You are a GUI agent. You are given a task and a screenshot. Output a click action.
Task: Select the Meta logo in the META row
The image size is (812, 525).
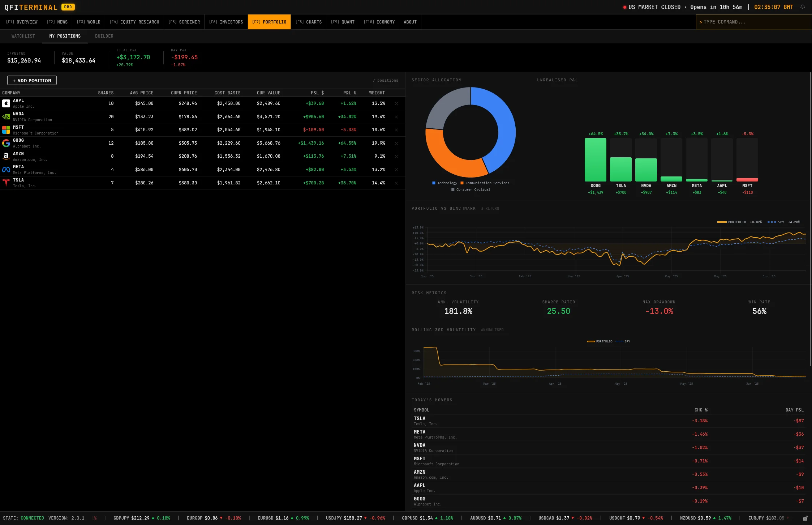tap(6, 169)
